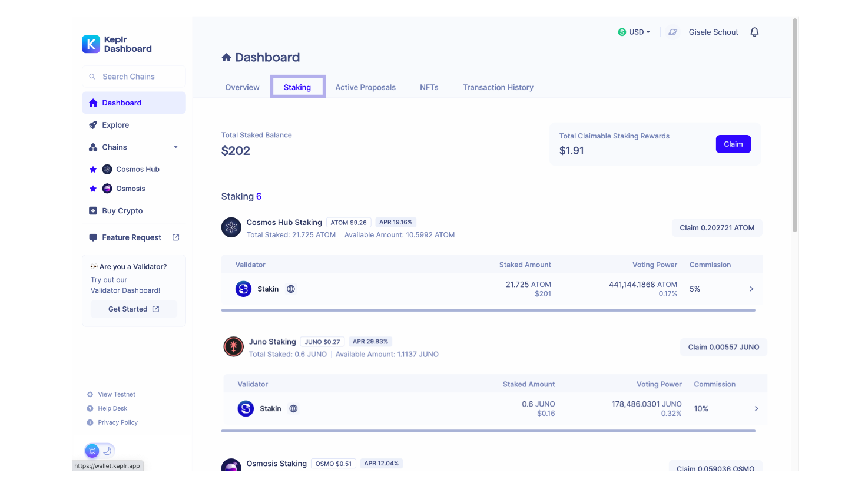
Task: Click the globe icon next to Stakin under Juno
Action: pos(293,408)
